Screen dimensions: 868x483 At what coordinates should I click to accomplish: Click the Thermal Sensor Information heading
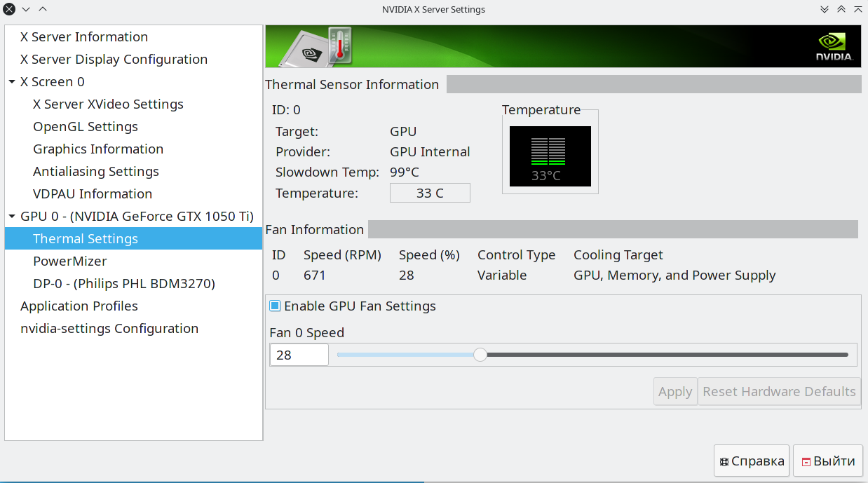point(352,85)
